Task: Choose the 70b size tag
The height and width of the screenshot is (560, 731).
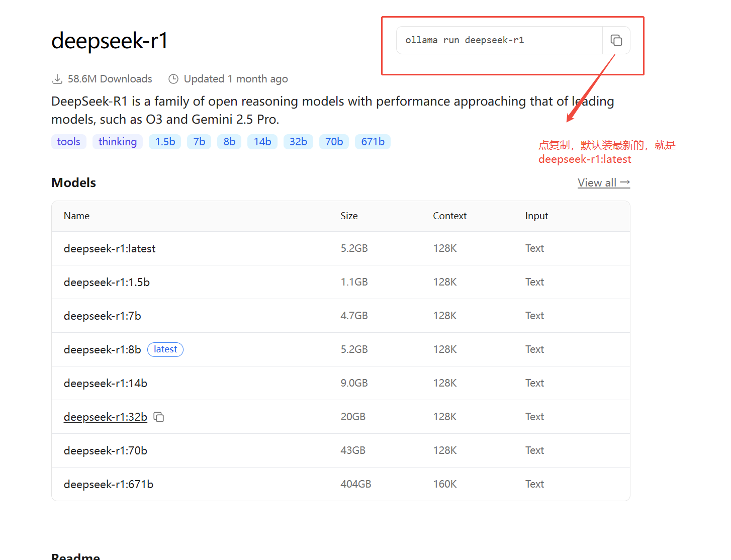Action: coord(334,142)
